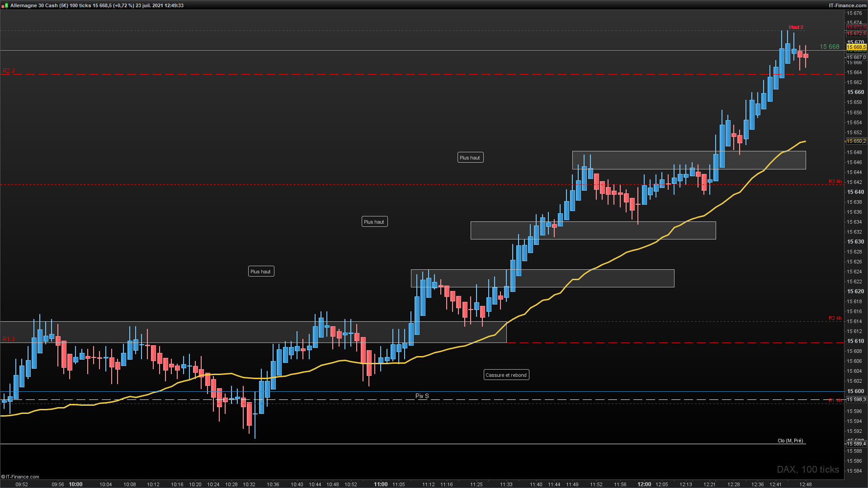
Task: Click the yellow 15 668,5 price tag
Action: pyautogui.click(x=856, y=47)
